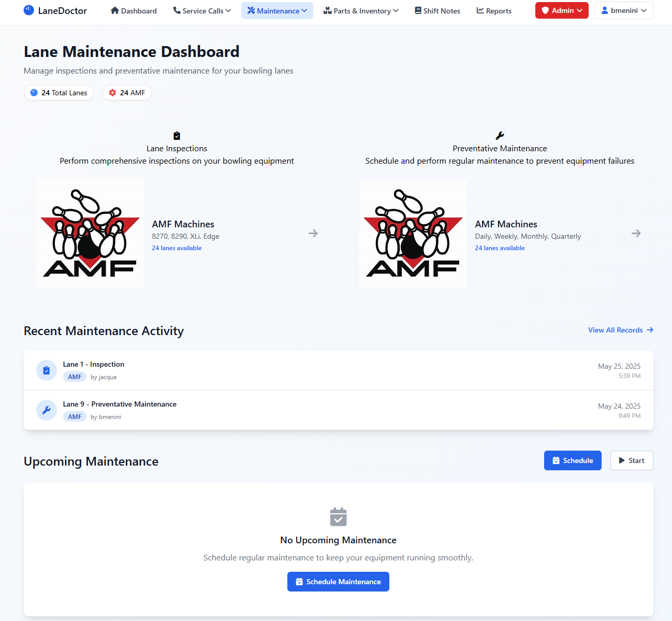Open the AMF logo under Preventative Maintenance
The height and width of the screenshot is (621, 672).
point(413,234)
